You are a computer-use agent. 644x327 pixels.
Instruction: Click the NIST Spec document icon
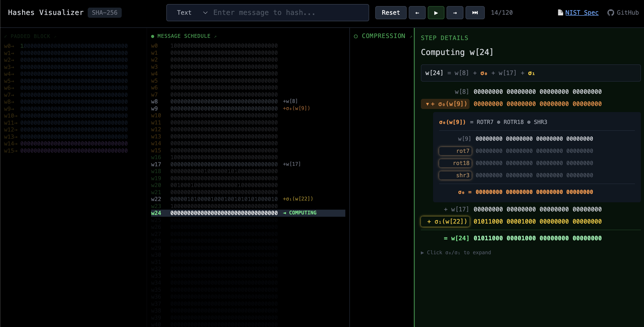pos(560,13)
